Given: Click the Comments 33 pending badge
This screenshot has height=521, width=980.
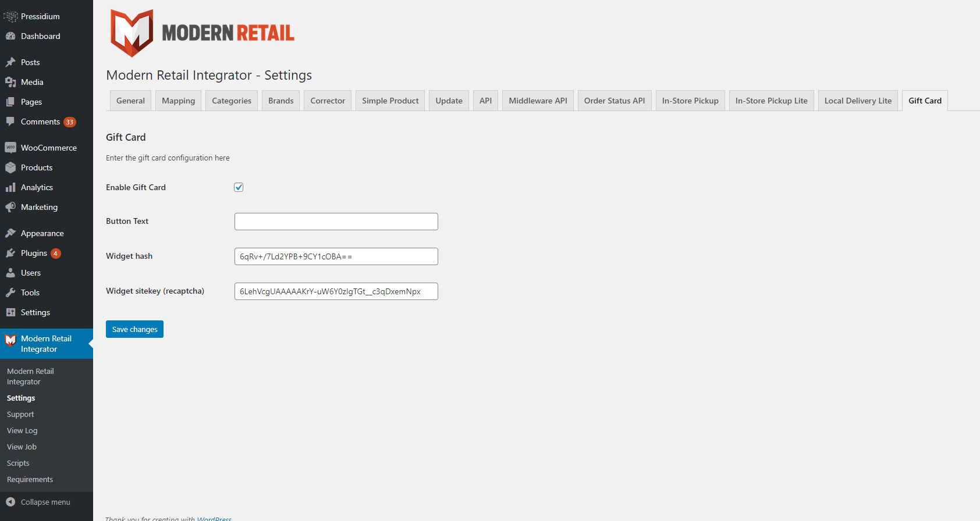Looking at the screenshot, I should pyautogui.click(x=70, y=122).
